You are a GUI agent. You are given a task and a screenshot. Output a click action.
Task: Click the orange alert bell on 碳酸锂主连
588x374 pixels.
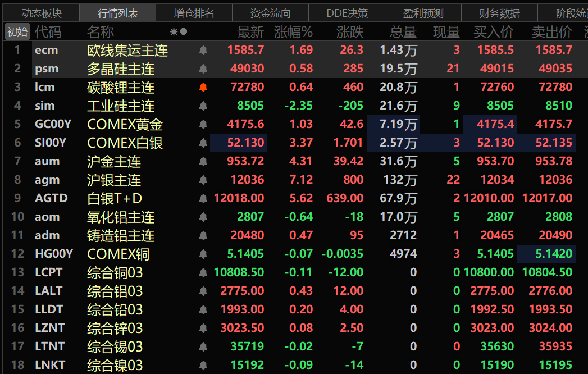(203, 88)
